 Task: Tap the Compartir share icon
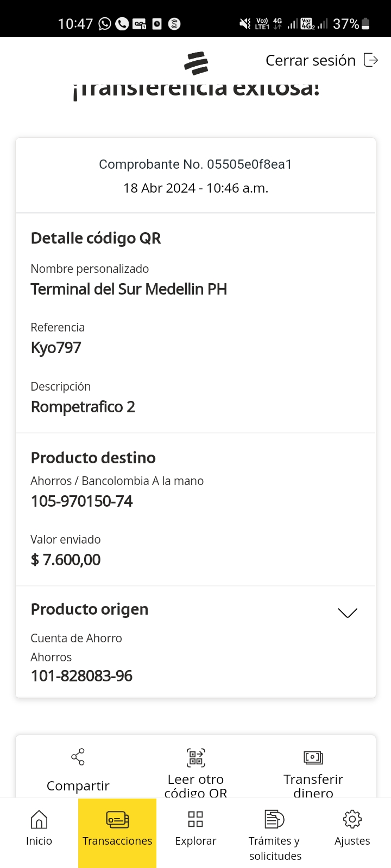coord(78,757)
